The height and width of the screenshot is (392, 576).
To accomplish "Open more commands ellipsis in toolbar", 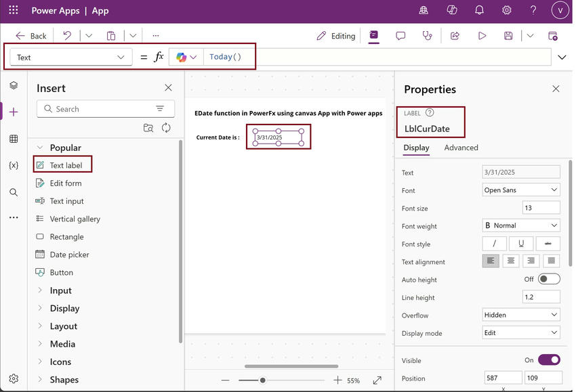I will 156,36.
